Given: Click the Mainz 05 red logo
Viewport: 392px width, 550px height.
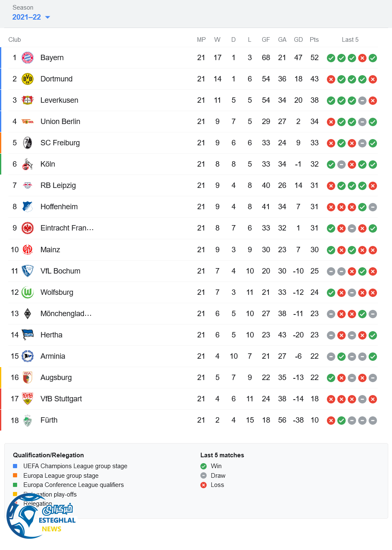Looking at the screenshot, I should pos(28,250).
